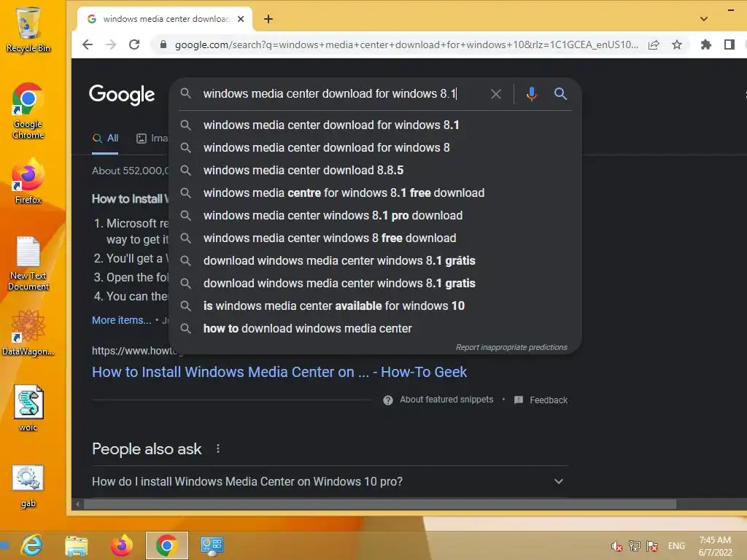747x560 pixels.
Task: Open gab file on desktop
Action: click(x=28, y=486)
